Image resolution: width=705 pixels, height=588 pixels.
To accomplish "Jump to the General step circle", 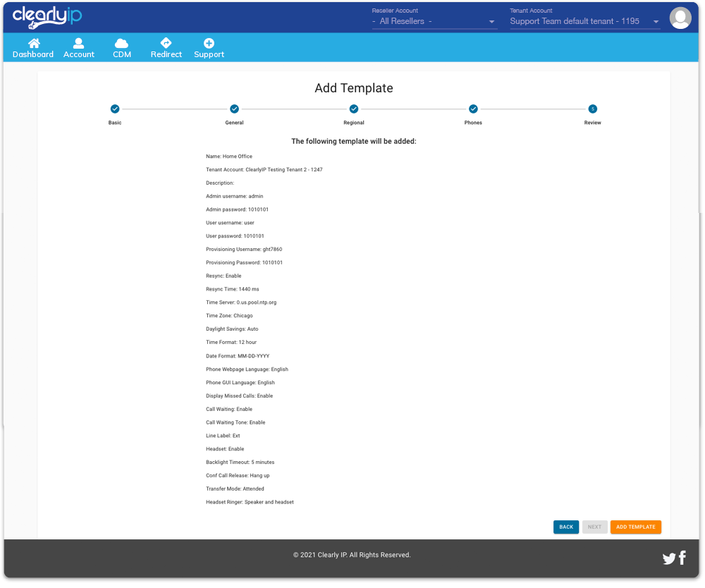I will (x=234, y=109).
